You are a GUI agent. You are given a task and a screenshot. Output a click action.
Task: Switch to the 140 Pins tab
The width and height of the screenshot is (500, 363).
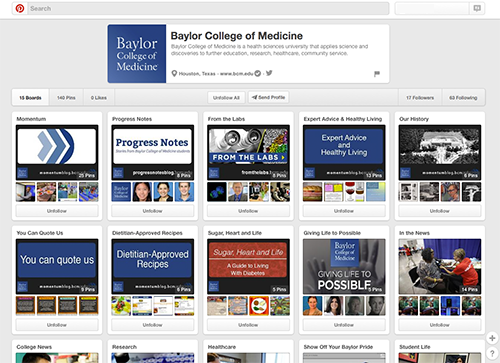66,98
